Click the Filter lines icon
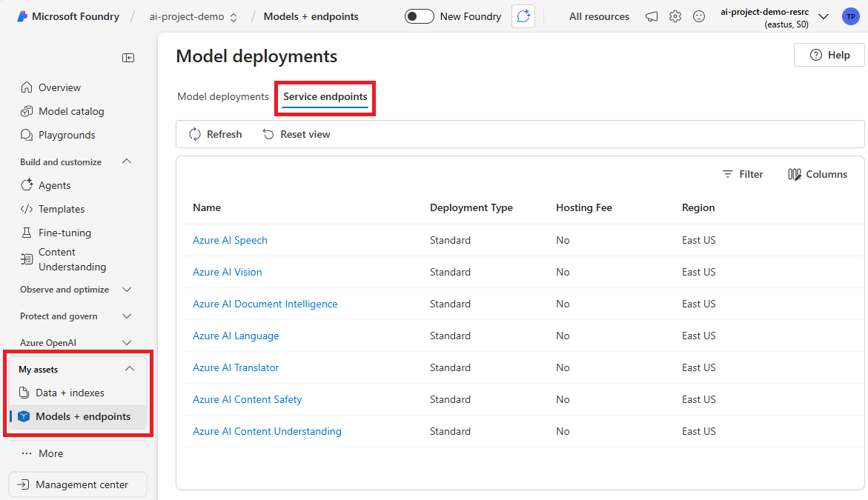This screenshot has width=868, height=500. (x=728, y=174)
